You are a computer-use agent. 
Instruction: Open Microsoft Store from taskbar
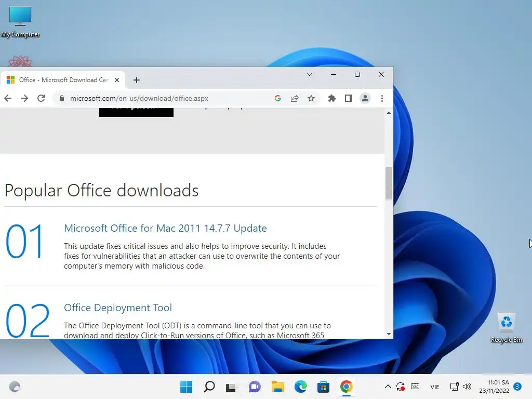[323, 387]
